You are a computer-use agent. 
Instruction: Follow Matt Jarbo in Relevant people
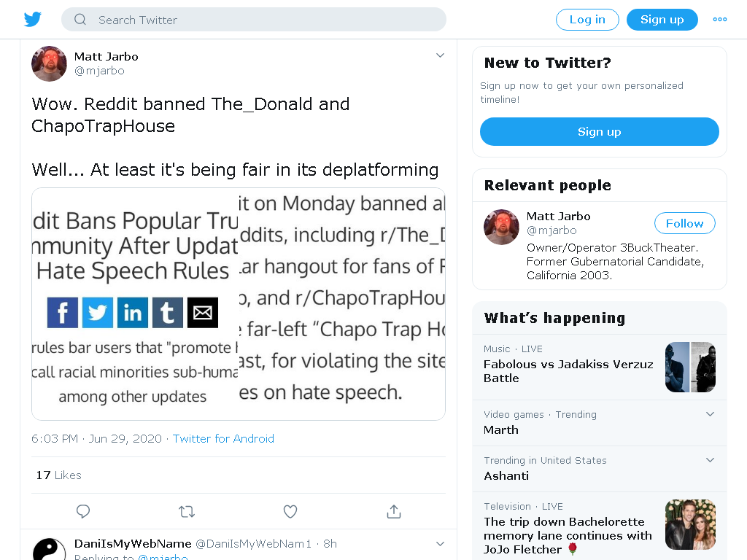pos(684,223)
